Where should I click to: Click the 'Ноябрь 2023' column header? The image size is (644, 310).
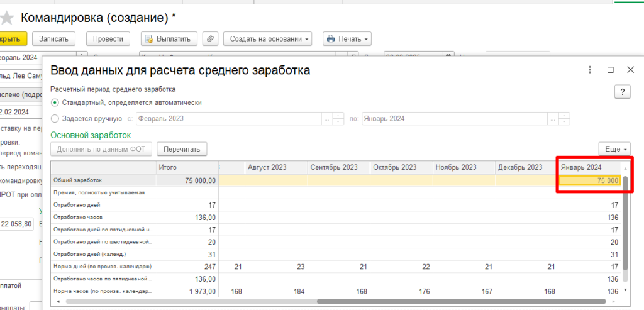(x=464, y=167)
